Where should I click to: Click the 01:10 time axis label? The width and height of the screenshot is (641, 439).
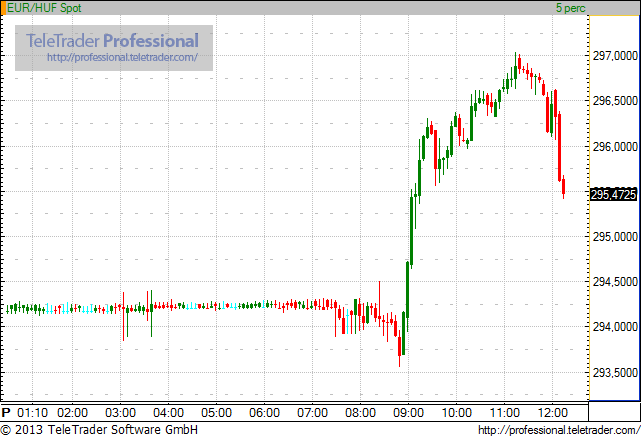coord(32,413)
